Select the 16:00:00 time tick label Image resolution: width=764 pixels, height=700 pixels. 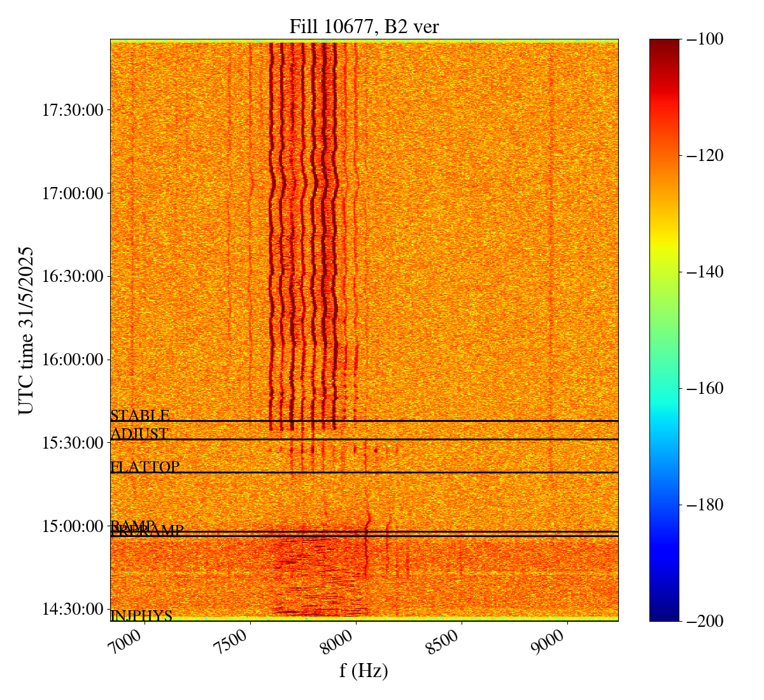click(73, 360)
